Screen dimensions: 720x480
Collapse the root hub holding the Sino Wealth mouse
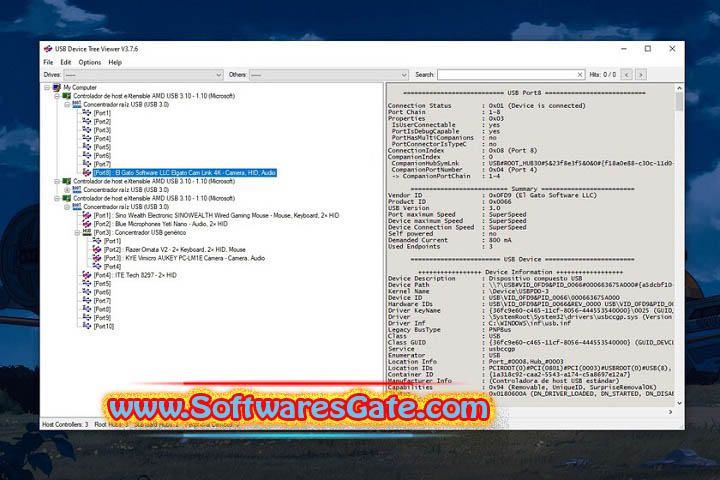pyautogui.click(x=67, y=207)
